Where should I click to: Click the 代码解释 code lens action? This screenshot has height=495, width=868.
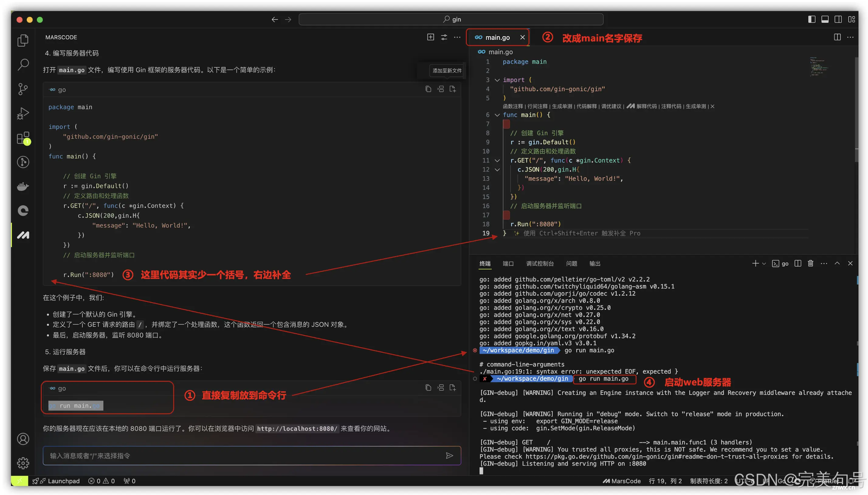pos(586,106)
